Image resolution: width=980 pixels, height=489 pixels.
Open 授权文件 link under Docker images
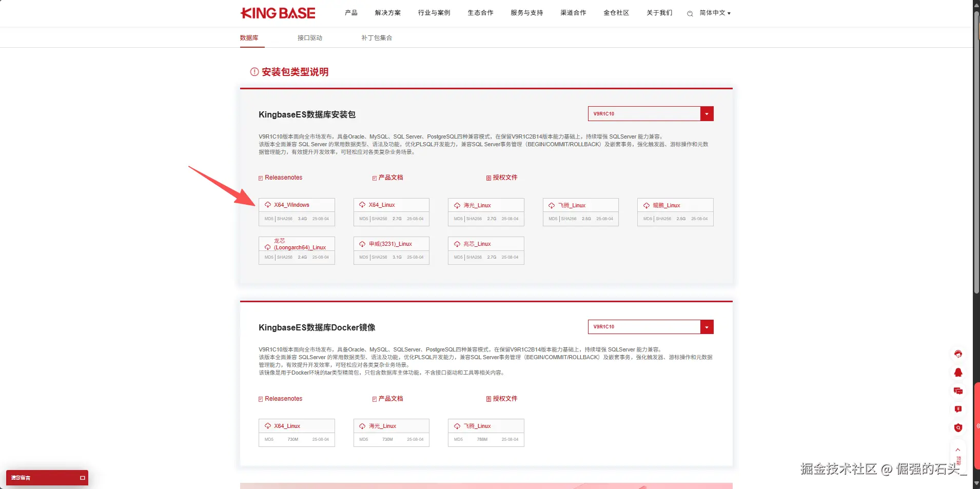coord(505,399)
